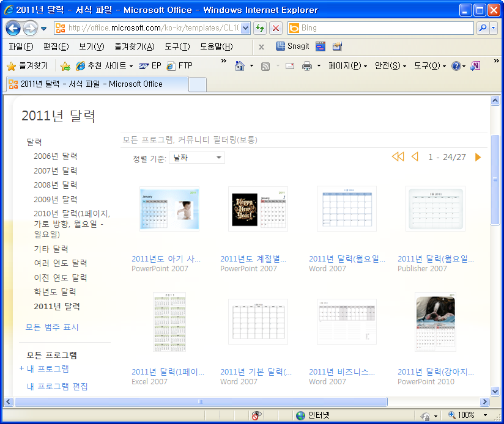Open the 학년도 달력 category
This screenshot has width=504, height=424.
click(x=55, y=292)
